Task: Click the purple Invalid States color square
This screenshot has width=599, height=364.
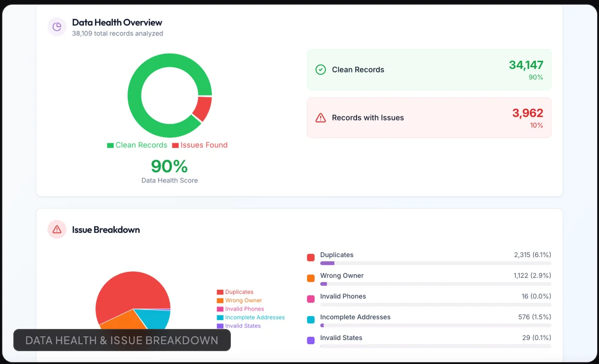Action: [311, 341]
